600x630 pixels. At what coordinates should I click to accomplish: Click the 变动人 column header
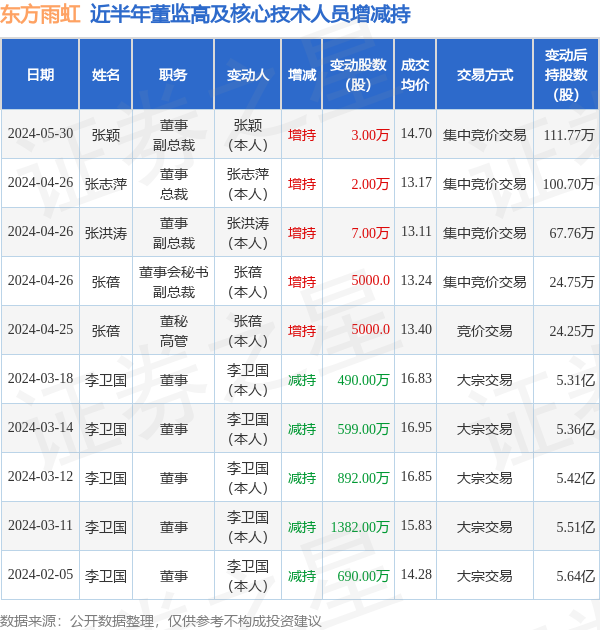point(248,75)
